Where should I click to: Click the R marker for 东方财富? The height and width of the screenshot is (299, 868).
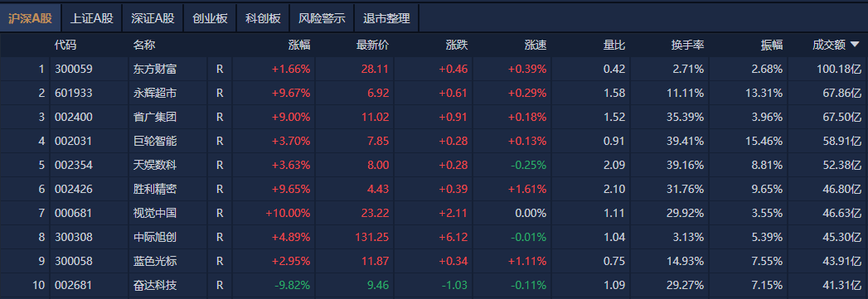coord(220,69)
